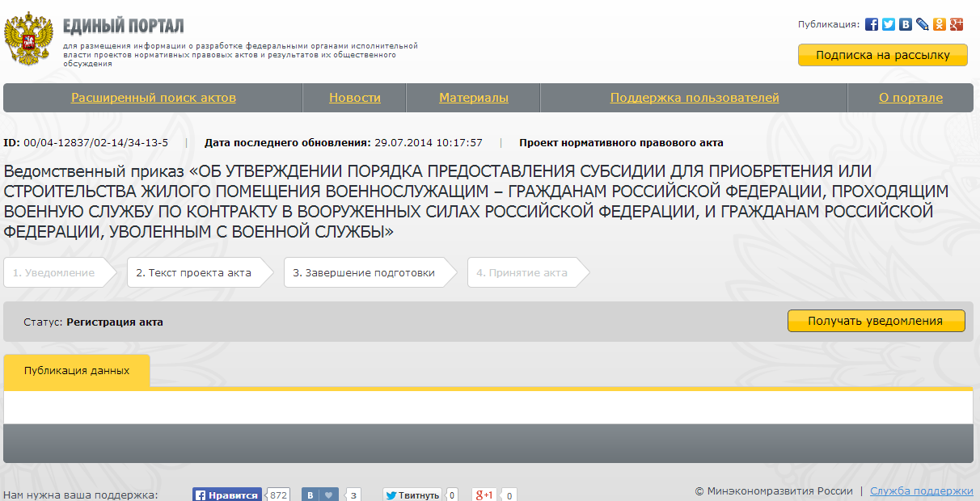Share via the Google+ icon at top
Viewport: 980px width, 501px height.
(957, 24)
